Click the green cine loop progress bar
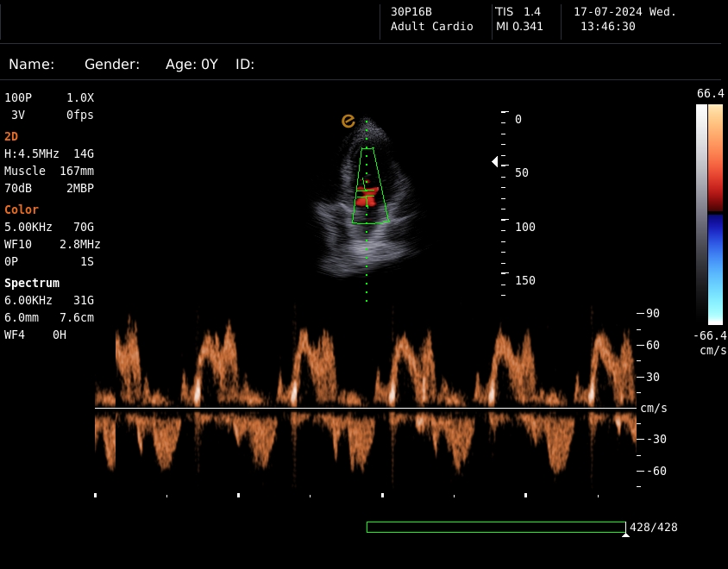The height and width of the screenshot is (569, 728). click(x=495, y=527)
